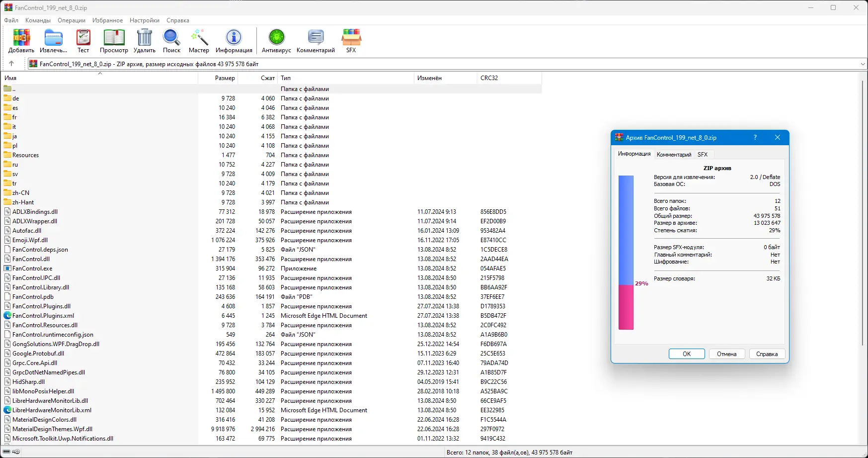The width and height of the screenshot is (868, 458).
Task: Open the Команды menu
Action: click(x=38, y=20)
